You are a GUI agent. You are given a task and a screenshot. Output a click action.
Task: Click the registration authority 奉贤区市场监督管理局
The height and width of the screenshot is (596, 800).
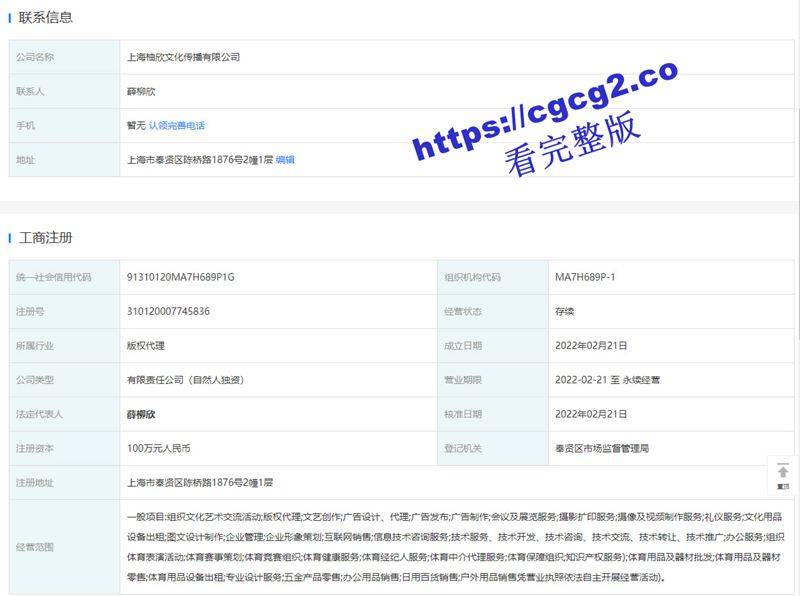[x=601, y=448]
